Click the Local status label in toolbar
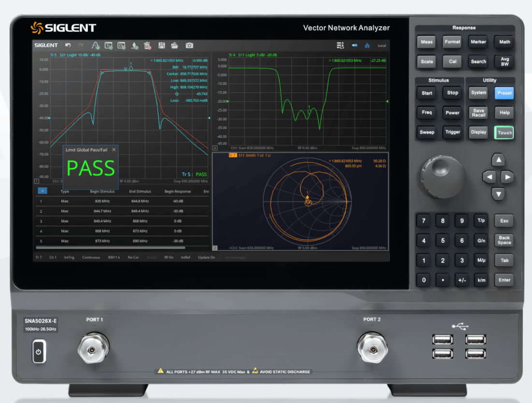Viewport: 532px width, 403px height. tap(382, 46)
